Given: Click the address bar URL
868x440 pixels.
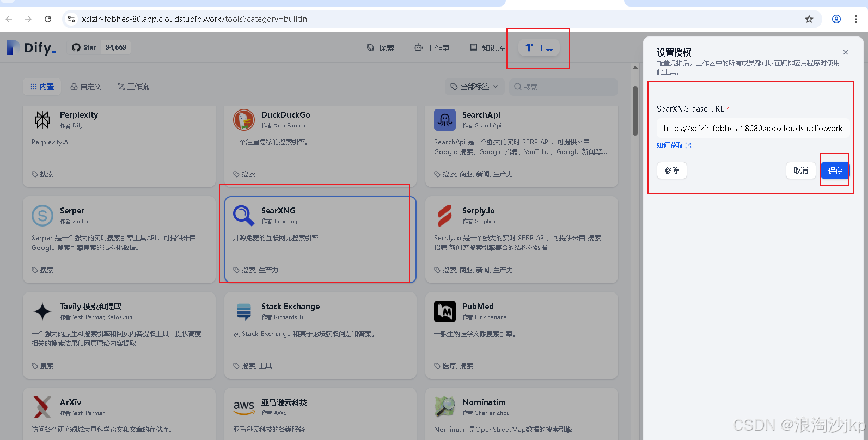Looking at the screenshot, I should click(x=194, y=19).
